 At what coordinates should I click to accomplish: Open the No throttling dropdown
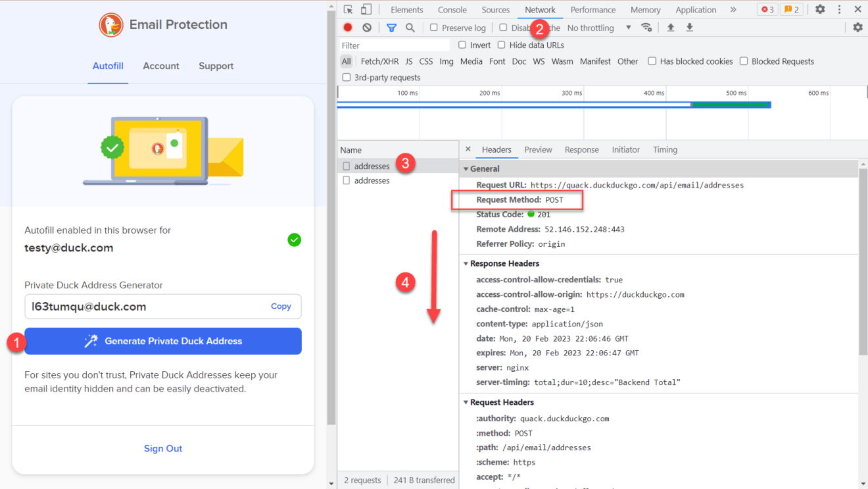pos(599,28)
